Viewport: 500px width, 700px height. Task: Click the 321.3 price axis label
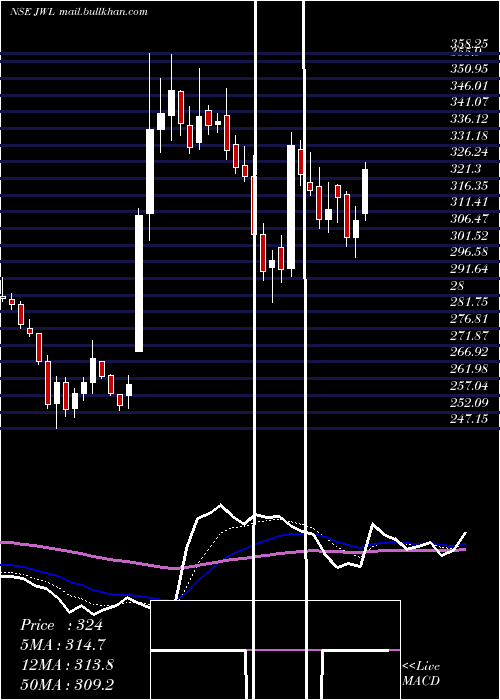pyautogui.click(x=466, y=169)
